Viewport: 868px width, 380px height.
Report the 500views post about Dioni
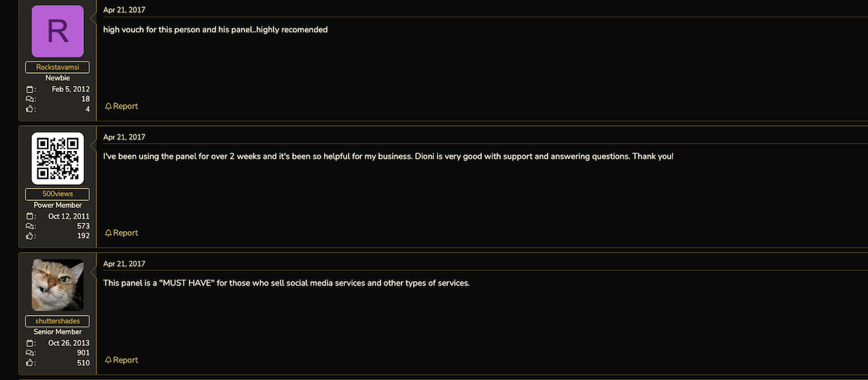pos(122,233)
